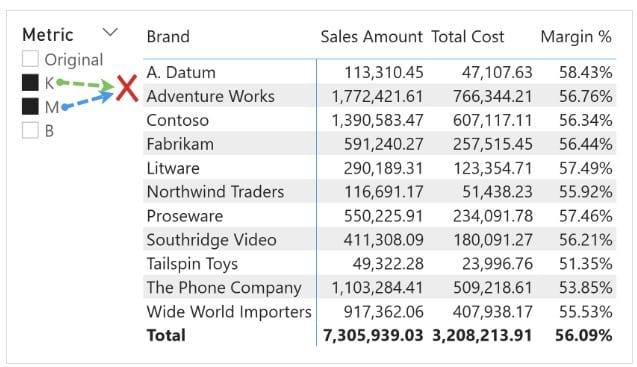Sort by the Brand column header
637x367 pixels.
(168, 37)
